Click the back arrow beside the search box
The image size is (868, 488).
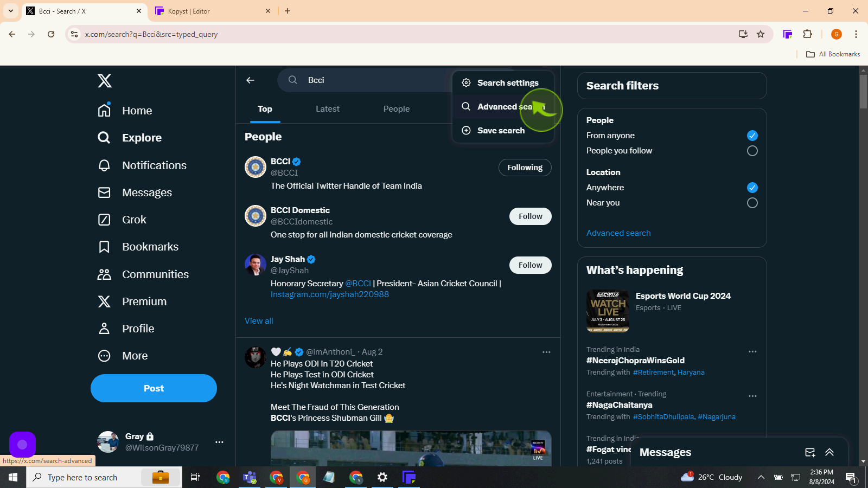250,80
